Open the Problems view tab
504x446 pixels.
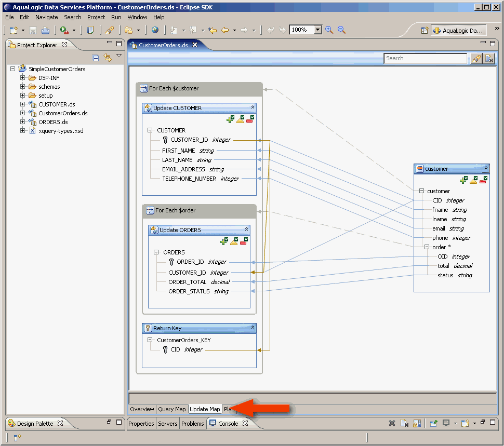click(193, 424)
